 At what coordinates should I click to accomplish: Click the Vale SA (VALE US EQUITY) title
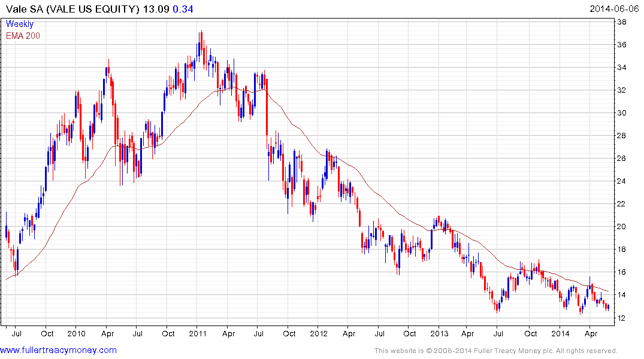tap(72, 9)
